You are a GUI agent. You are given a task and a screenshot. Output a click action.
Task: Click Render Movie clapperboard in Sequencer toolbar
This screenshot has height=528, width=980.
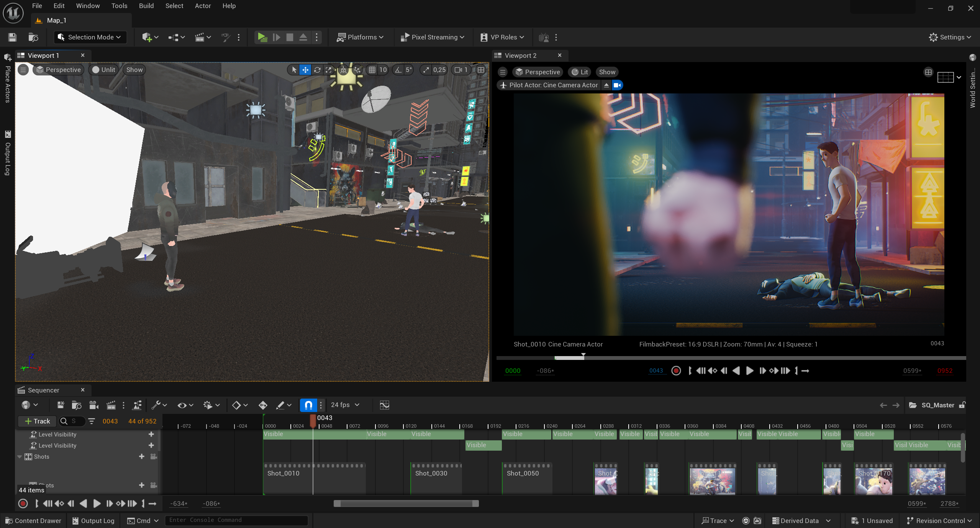point(111,405)
